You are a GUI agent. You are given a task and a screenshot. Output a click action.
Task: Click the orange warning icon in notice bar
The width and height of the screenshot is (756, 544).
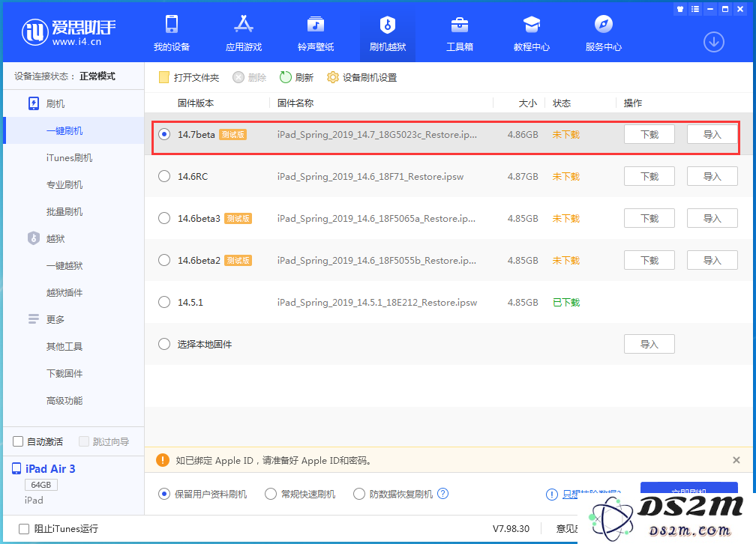[x=163, y=460]
